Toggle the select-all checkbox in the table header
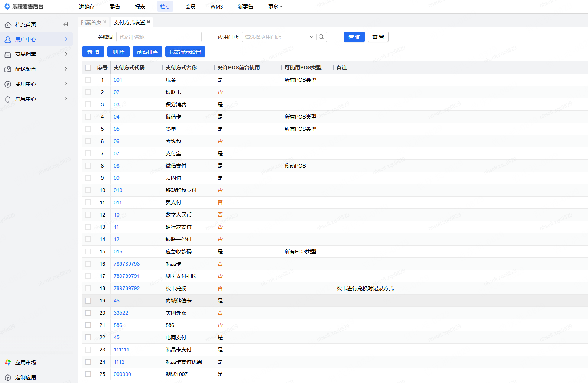This screenshot has height=383, width=588. click(x=88, y=68)
